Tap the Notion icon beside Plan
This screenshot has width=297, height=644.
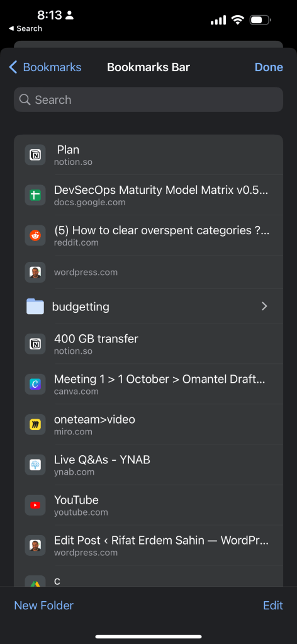pyautogui.click(x=35, y=155)
